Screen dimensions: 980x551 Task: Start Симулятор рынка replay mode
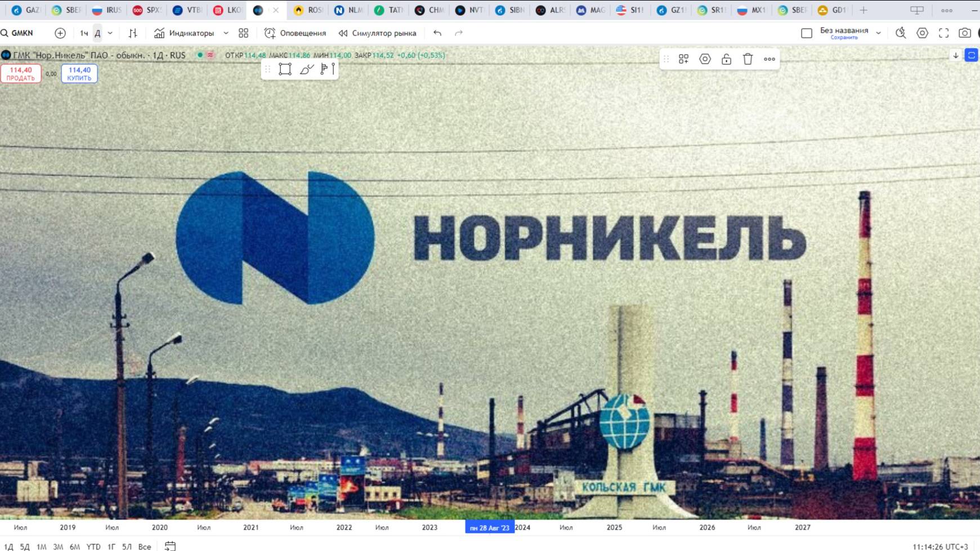pos(378,33)
